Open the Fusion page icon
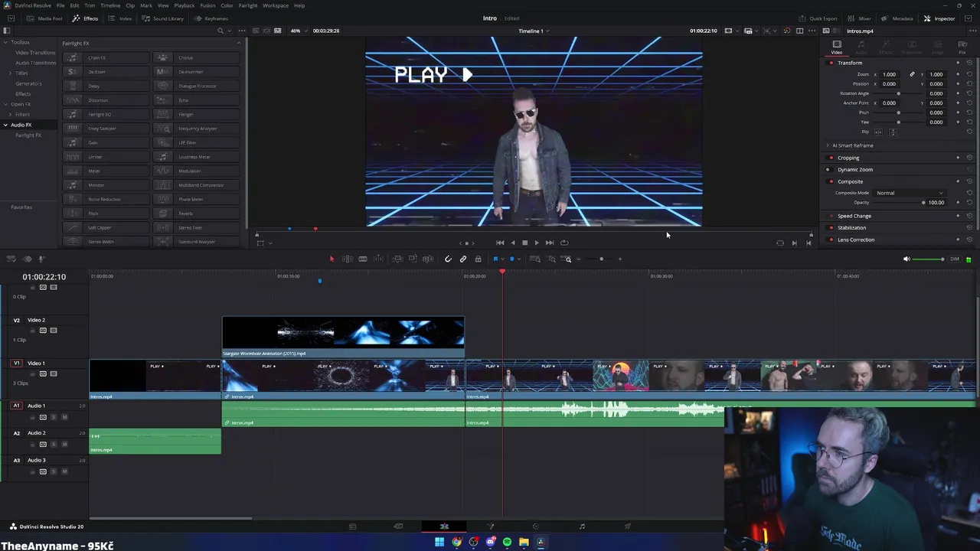The height and width of the screenshot is (551, 980). tap(490, 527)
